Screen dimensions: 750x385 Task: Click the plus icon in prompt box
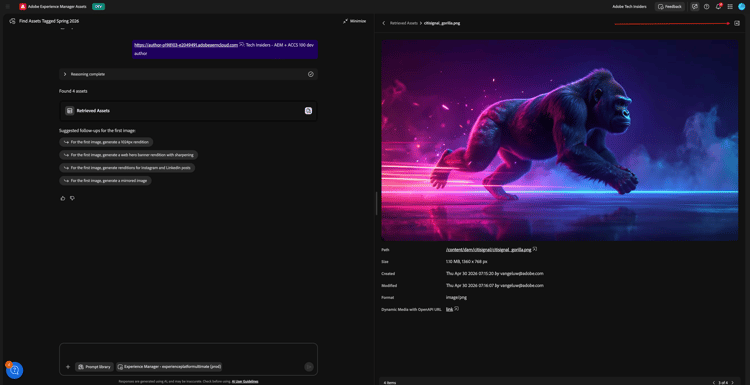[68, 367]
